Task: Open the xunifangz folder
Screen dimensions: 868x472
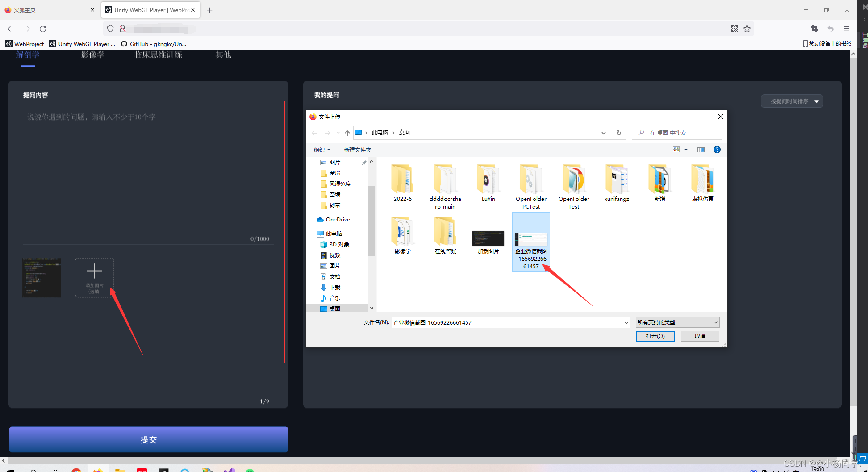Action: (x=617, y=183)
